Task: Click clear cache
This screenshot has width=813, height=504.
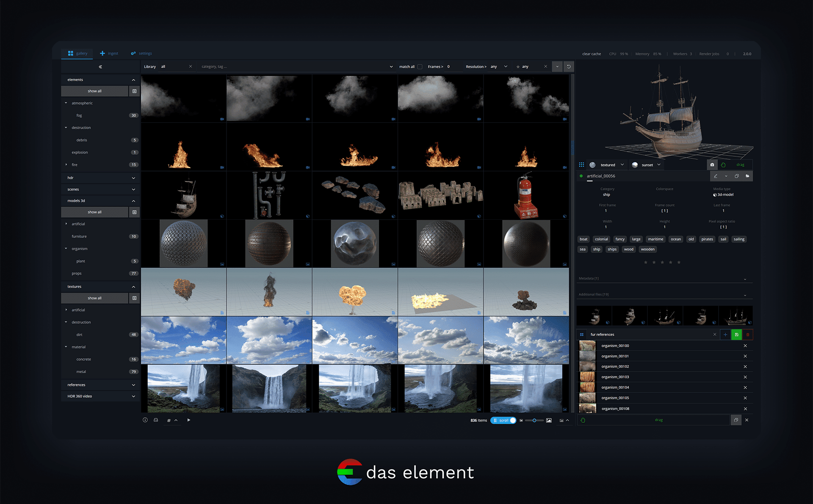Action: (592, 54)
